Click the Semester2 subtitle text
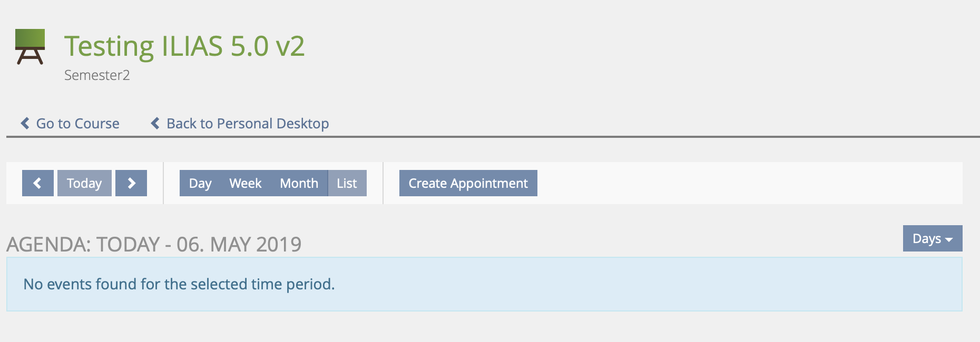980x342 pixels. coord(97,75)
